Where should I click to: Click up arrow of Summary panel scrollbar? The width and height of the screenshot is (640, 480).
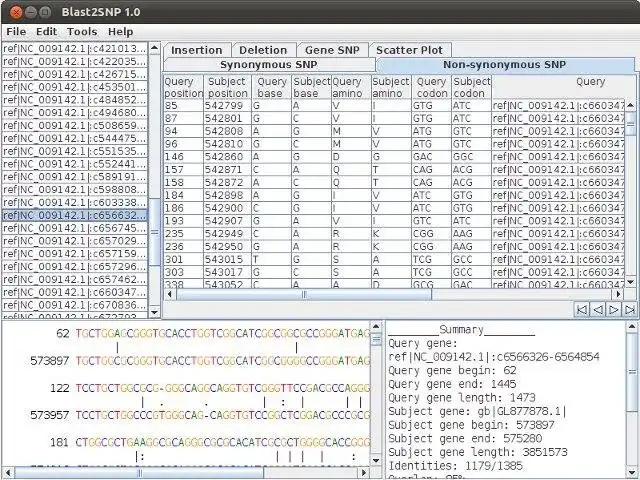pos(632,327)
